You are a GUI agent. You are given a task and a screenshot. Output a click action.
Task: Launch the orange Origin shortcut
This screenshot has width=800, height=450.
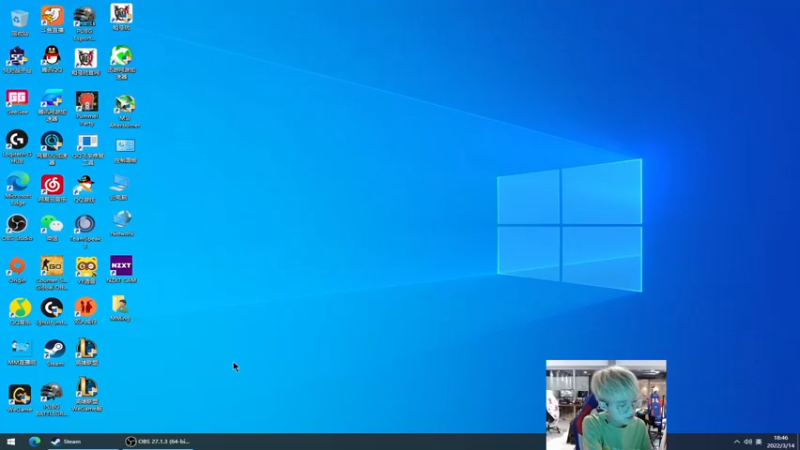(x=17, y=270)
